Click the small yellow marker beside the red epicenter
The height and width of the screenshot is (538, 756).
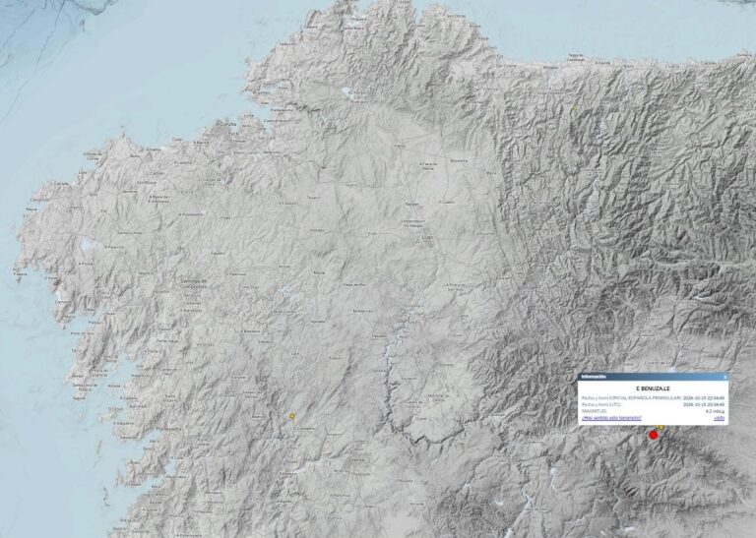661,427
